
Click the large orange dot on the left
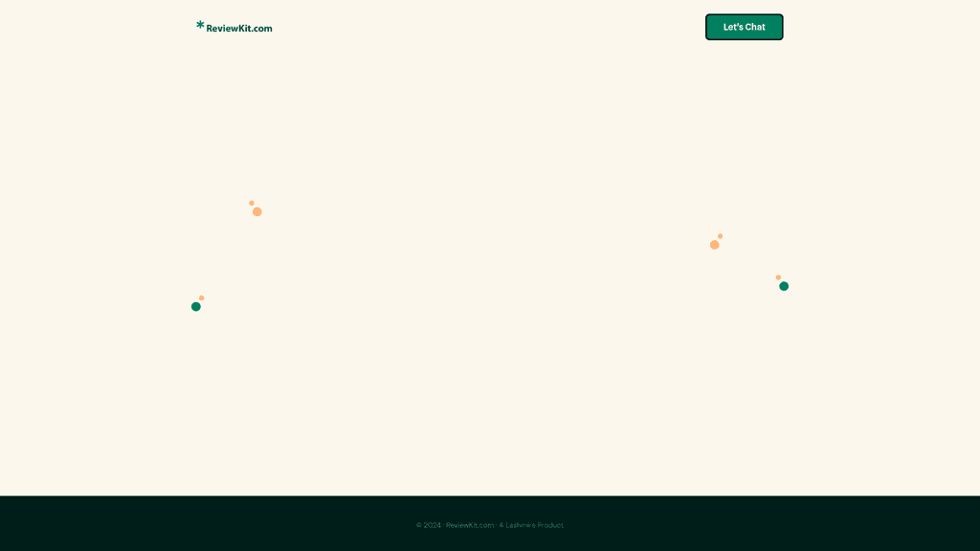(x=257, y=211)
